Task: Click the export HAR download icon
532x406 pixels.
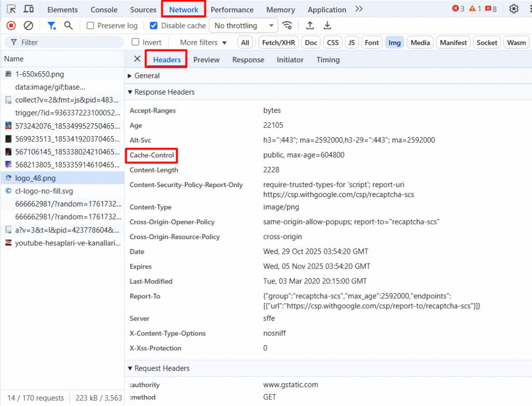Action: tap(327, 25)
